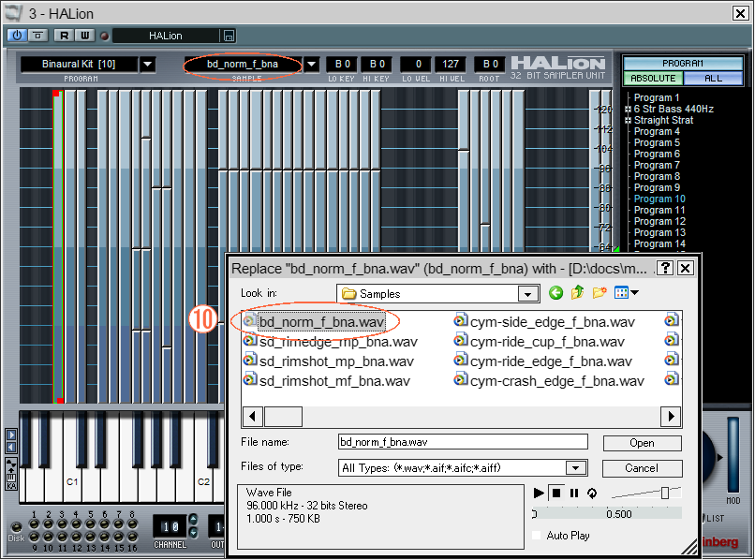Click the HI VEL value 127

coord(451,64)
